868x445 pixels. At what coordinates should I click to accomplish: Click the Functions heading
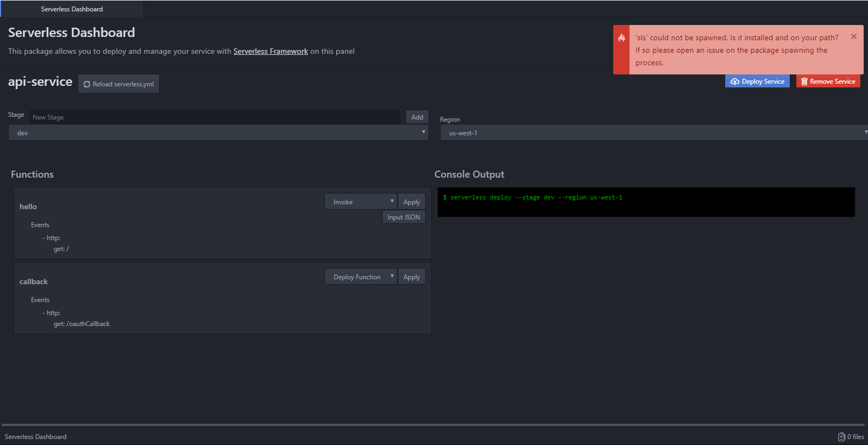click(32, 174)
